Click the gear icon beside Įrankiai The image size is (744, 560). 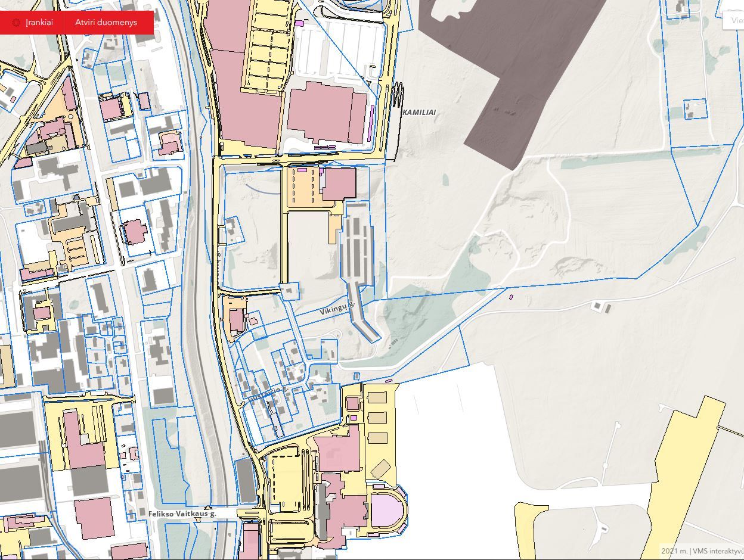[x=16, y=23]
